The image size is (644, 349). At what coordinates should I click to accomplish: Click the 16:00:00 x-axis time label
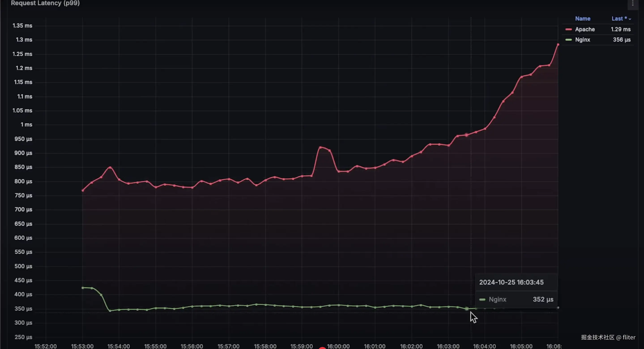338,346
